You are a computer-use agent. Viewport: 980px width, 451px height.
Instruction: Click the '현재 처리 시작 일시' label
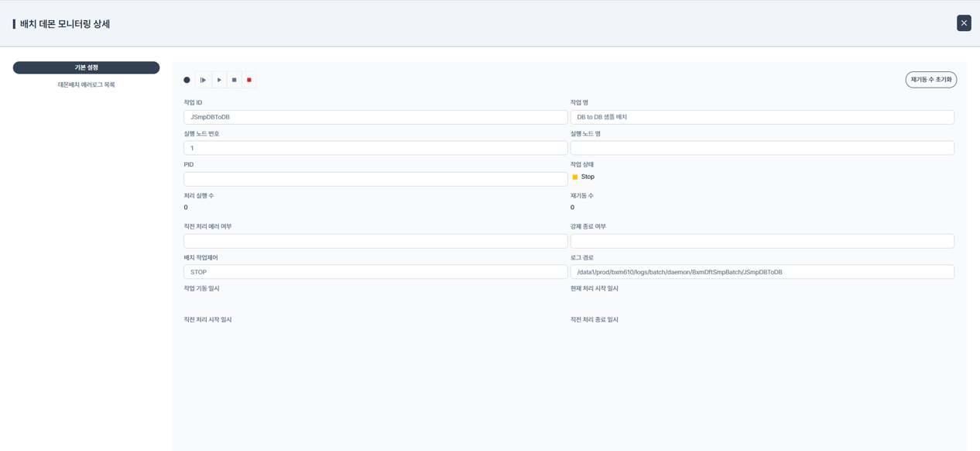[595, 288]
